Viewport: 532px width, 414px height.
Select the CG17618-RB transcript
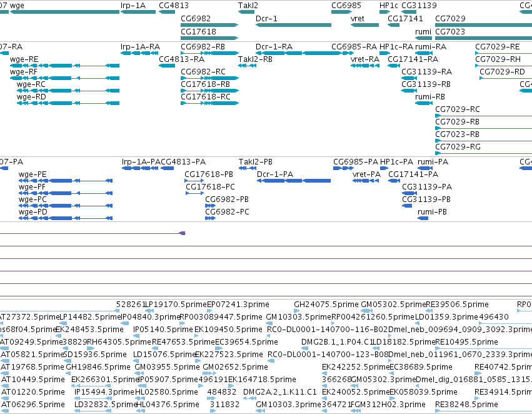pyautogui.click(x=209, y=91)
